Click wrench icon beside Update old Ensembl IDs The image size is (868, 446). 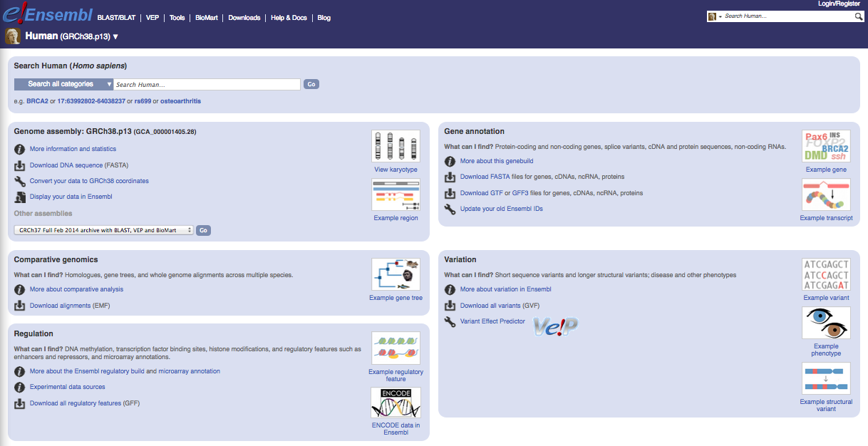click(x=450, y=209)
